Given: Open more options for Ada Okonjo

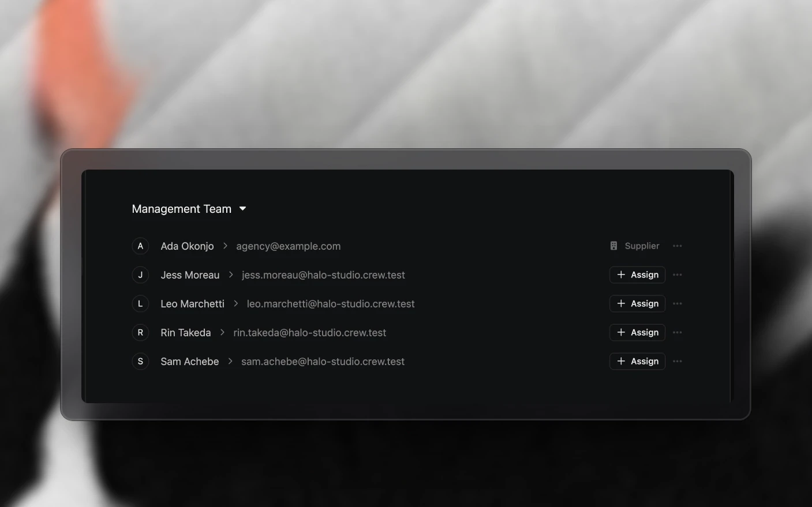Looking at the screenshot, I should click(678, 246).
